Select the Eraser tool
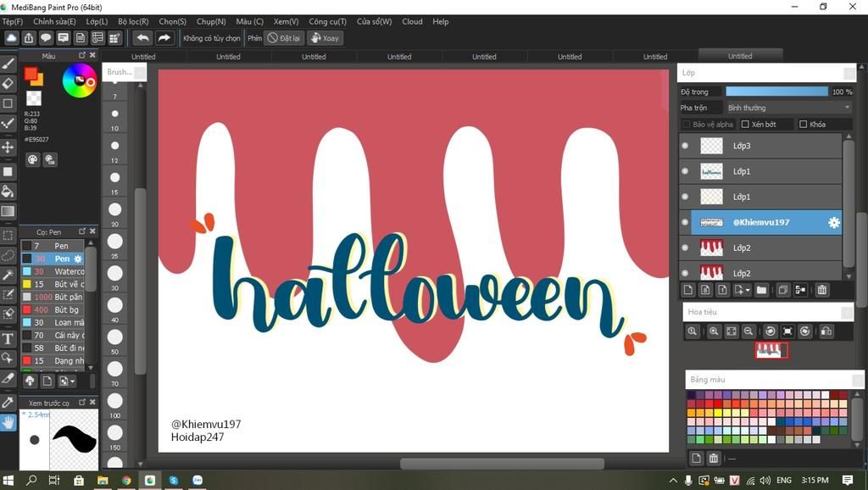Image resolution: width=868 pixels, height=490 pixels. coord(8,84)
